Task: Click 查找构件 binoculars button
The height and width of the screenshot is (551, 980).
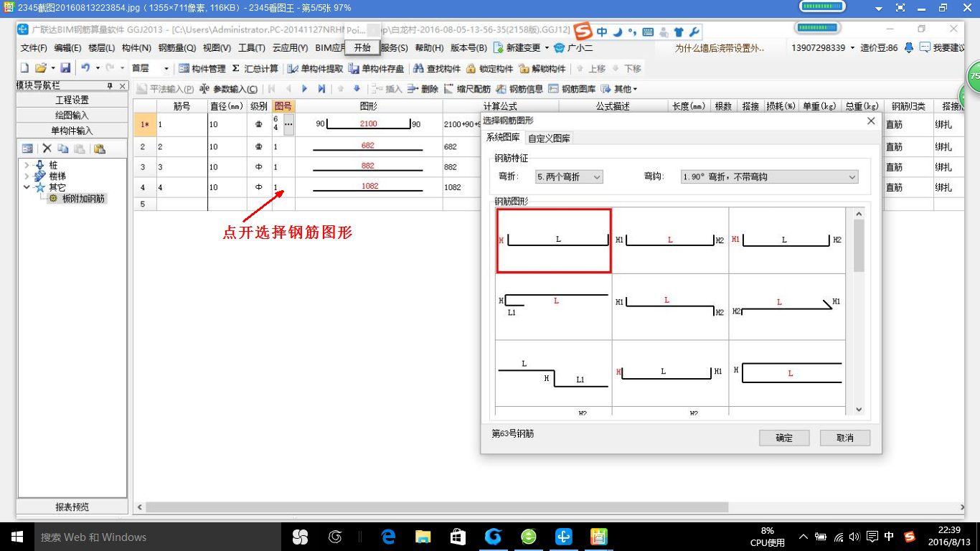Action: point(437,69)
